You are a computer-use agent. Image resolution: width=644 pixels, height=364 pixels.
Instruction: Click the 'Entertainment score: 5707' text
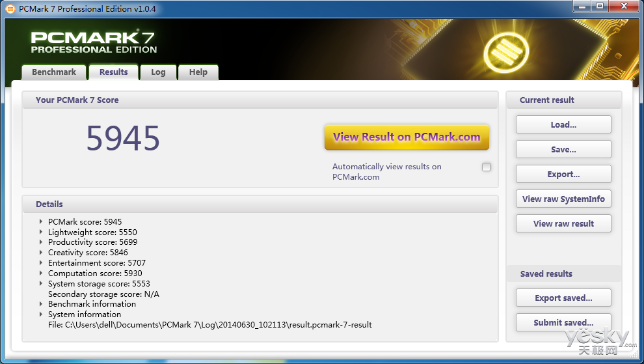[97, 263]
